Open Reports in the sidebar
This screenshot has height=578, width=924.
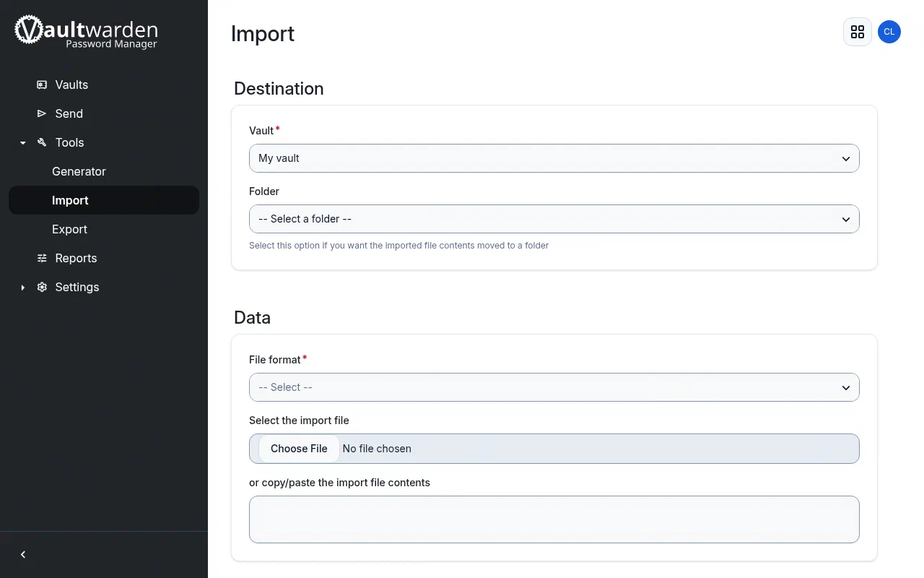coord(76,258)
